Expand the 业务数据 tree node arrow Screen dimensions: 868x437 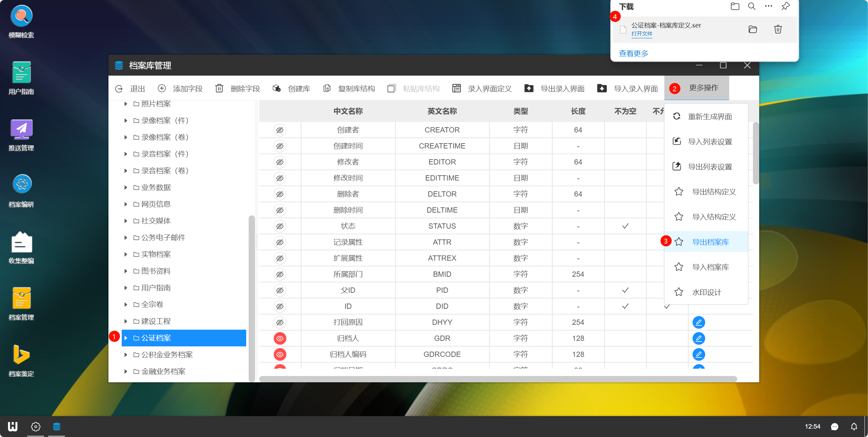click(x=126, y=187)
